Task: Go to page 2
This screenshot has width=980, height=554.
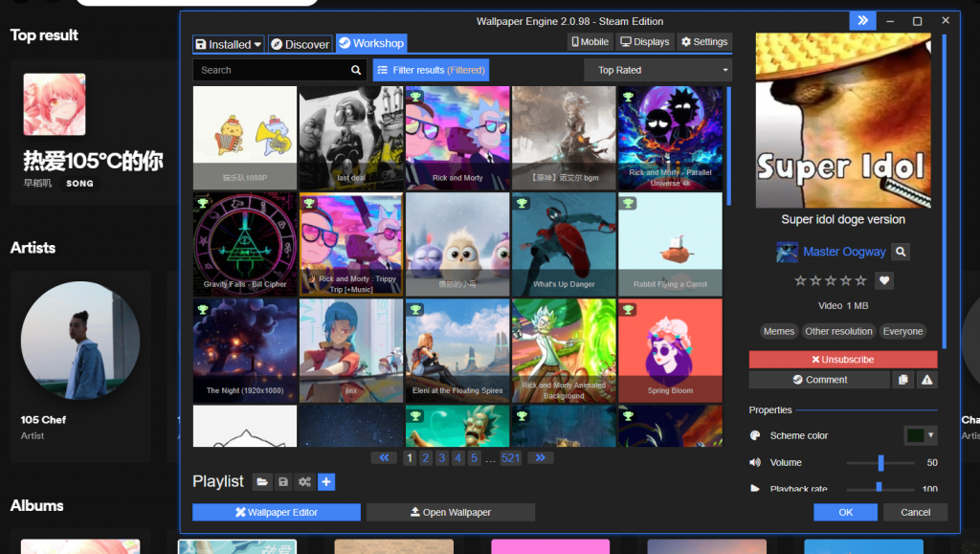Action: click(426, 457)
